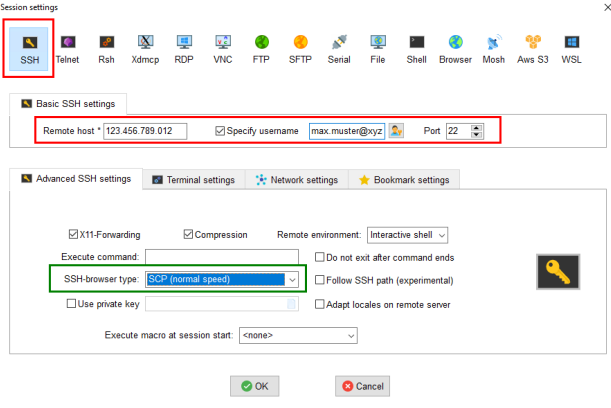The height and width of the screenshot is (408, 611).
Task: Select the FTP session type
Action: (261, 49)
